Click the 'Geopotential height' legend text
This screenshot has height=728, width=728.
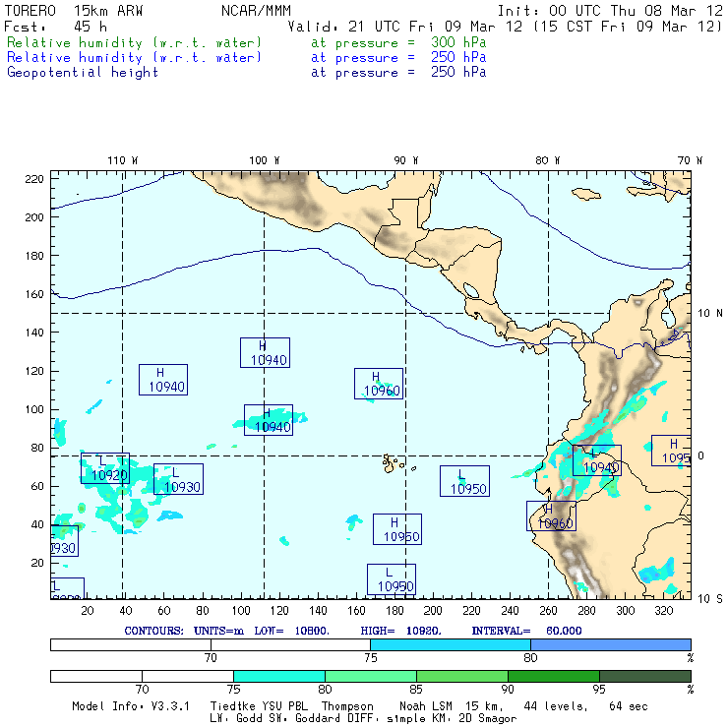tap(83, 73)
